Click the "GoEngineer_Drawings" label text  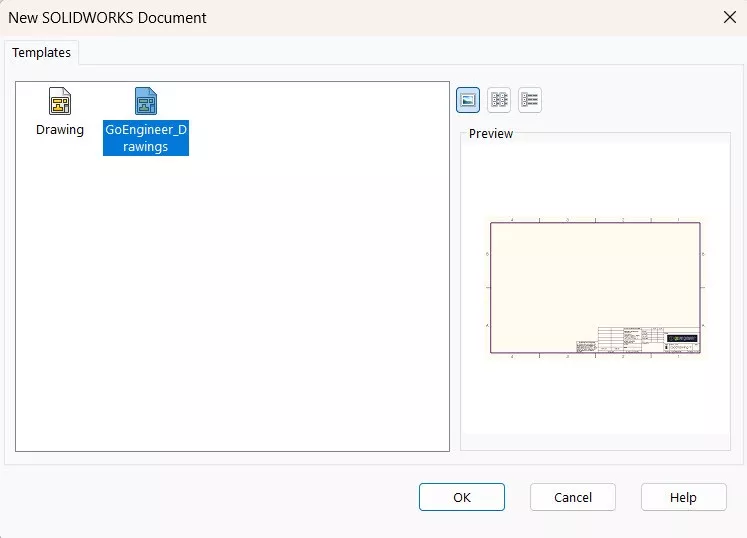pyautogui.click(x=146, y=138)
